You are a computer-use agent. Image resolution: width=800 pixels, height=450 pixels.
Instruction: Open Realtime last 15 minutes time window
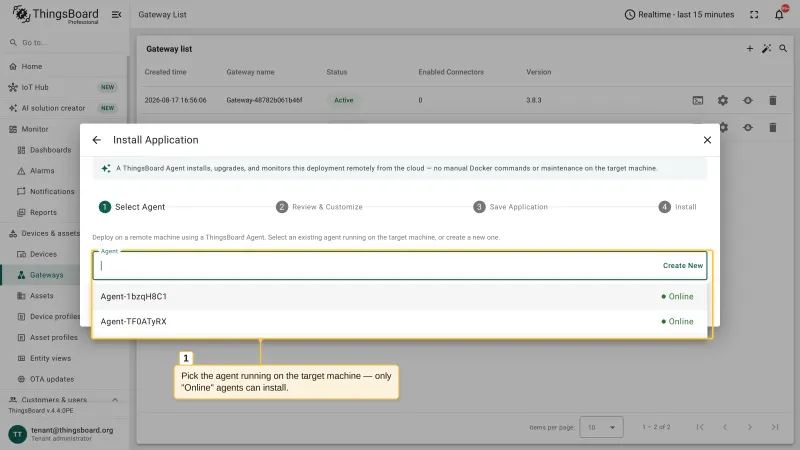pos(679,14)
